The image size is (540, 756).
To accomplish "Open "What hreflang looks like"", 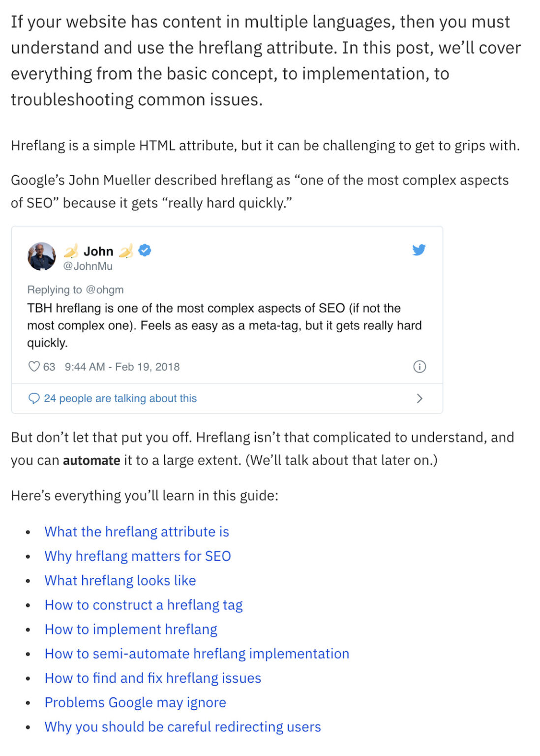I will (120, 580).
